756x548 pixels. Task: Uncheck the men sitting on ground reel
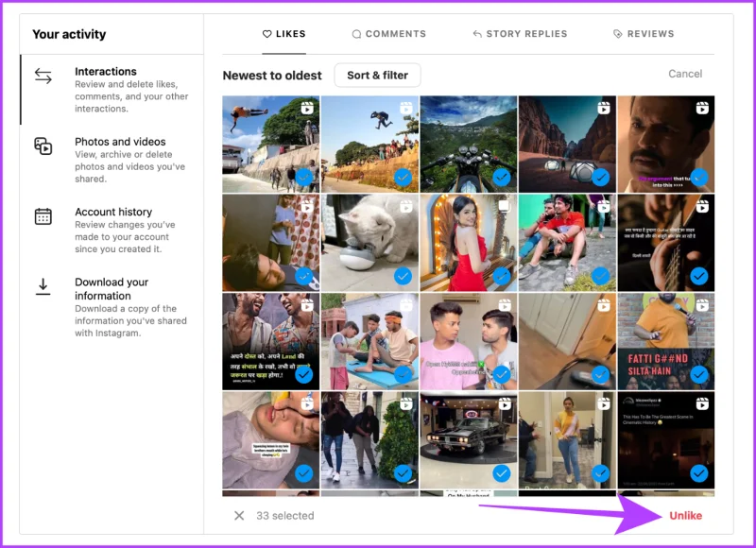pyautogui.click(x=600, y=276)
